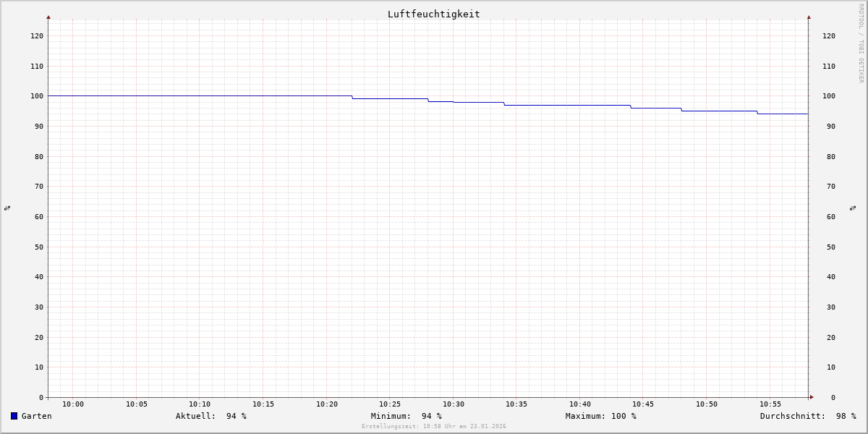868x434 pixels.
Task: Click the Maximum: 100 % value
Action: click(x=601, y=416)
